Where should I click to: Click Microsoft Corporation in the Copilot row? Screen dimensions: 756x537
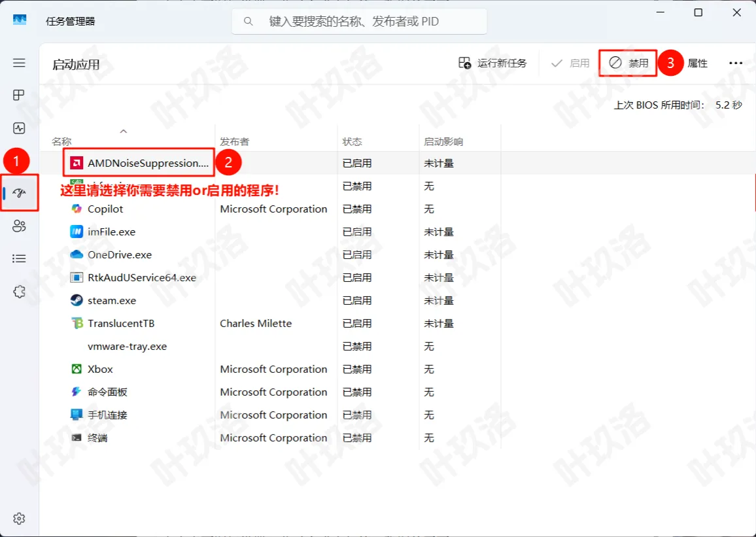(x=273, y=209)
